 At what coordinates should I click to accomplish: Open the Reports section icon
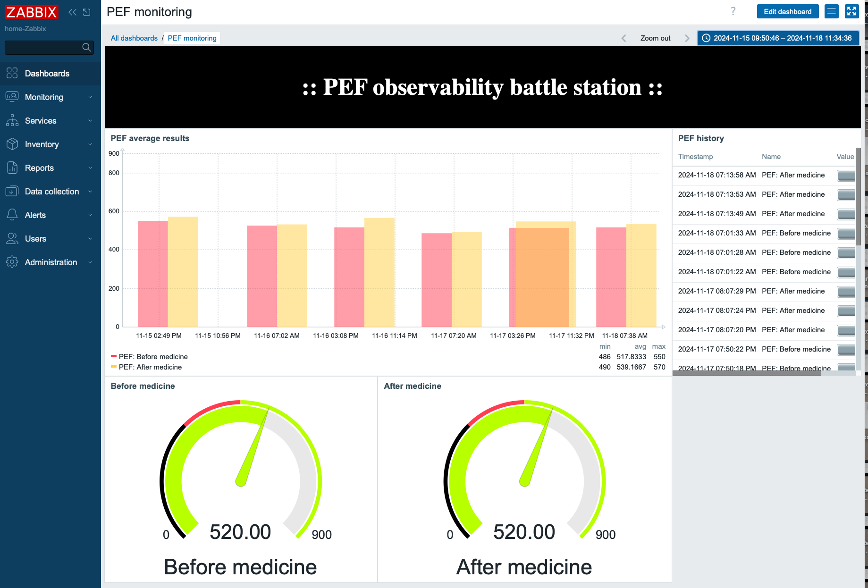(12, 168)
